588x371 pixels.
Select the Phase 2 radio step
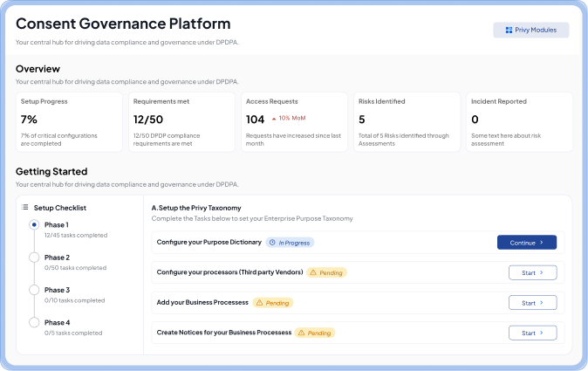tap(34, 258)
